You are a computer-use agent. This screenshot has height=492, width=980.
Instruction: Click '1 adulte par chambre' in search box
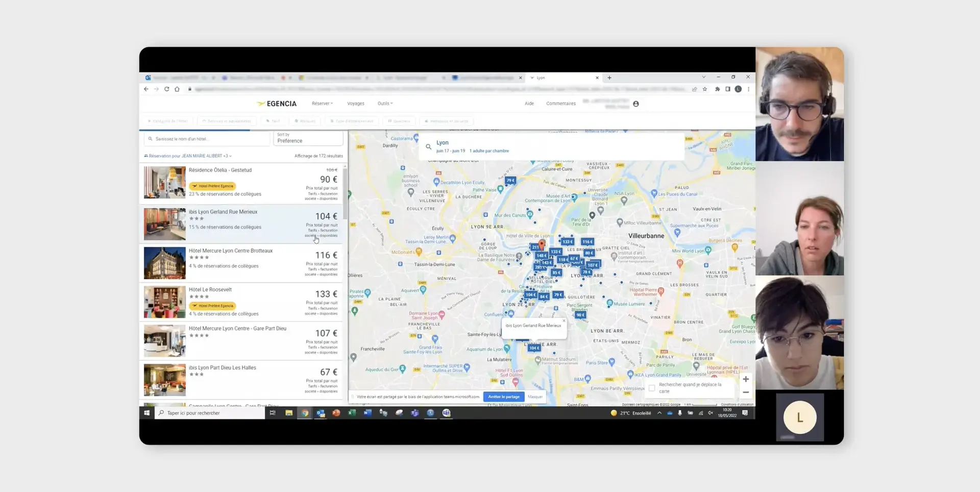489,151
